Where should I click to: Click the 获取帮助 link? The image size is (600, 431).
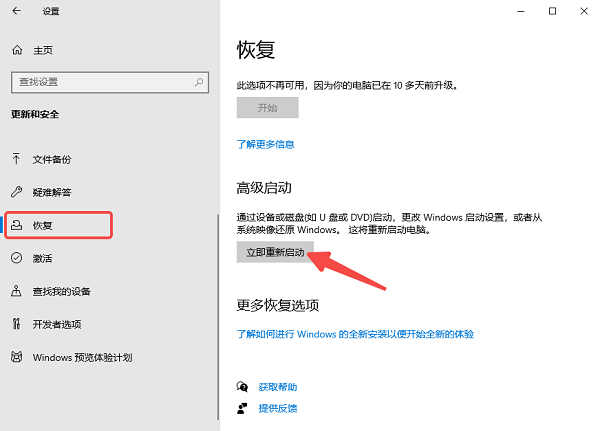tap(277, 387)
